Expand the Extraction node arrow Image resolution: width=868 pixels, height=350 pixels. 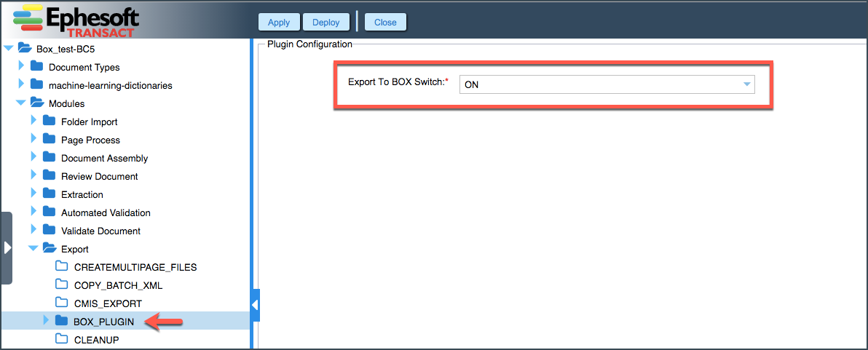coord(33,194)
